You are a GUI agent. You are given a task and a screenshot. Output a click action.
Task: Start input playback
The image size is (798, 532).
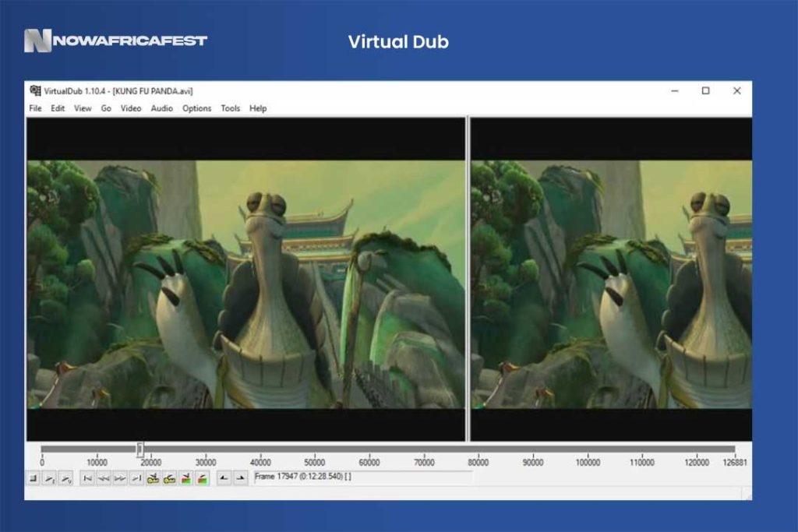(x=49, y=478)
